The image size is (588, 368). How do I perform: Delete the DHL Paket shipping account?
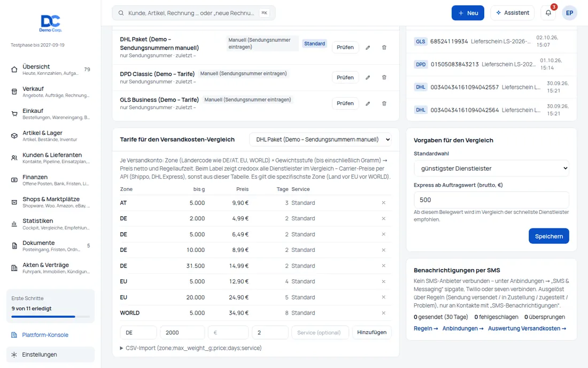point(384,48)
